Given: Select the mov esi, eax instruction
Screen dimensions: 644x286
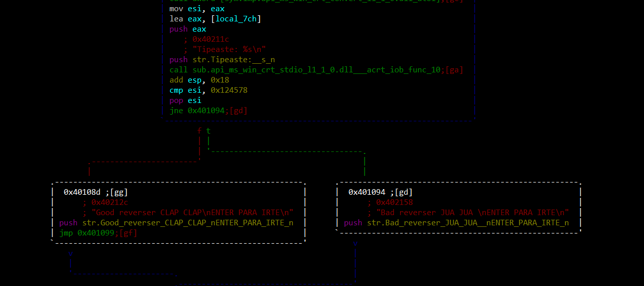Looking at the screenshot, I should coord(196,9).
